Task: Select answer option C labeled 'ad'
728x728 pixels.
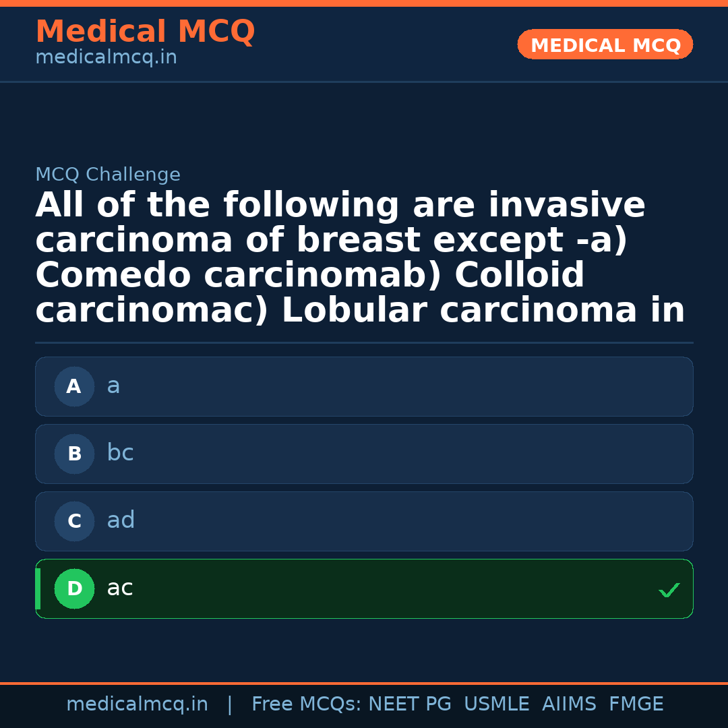Action: tap(364, 521)
